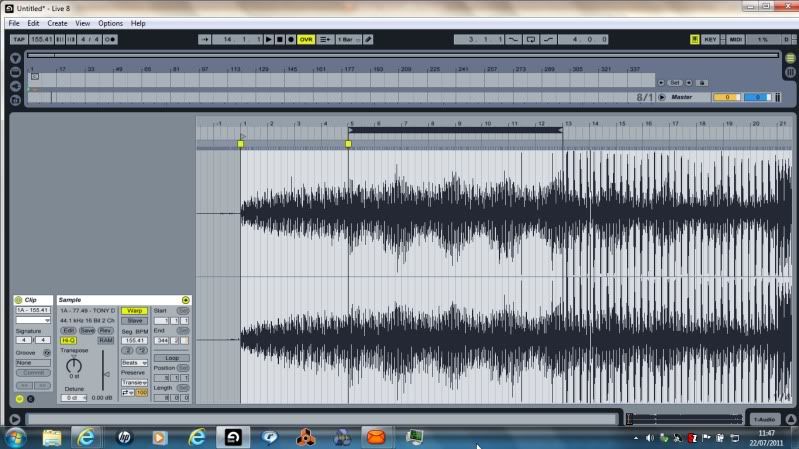Open Internet Explorer from the taskbar

pos(85,437)
